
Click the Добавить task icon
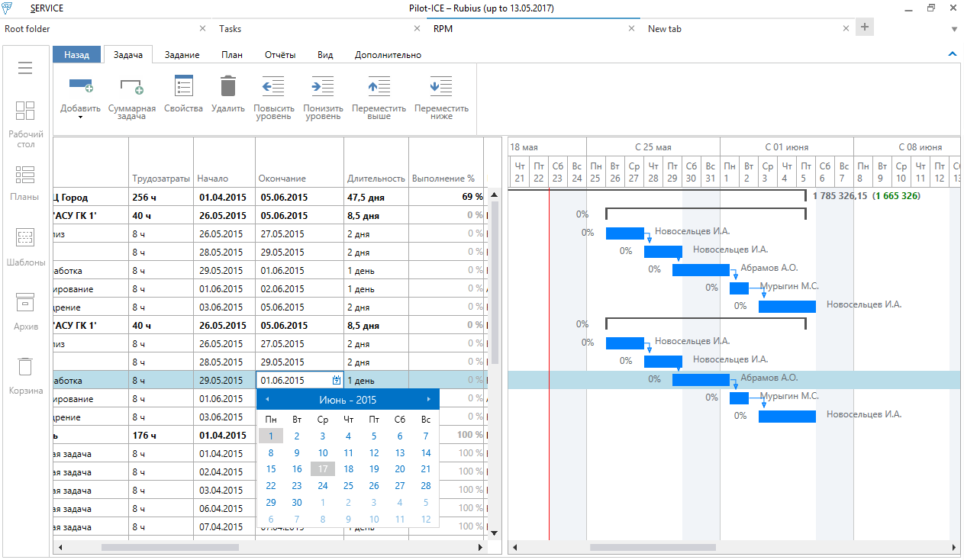coord(80,85)
